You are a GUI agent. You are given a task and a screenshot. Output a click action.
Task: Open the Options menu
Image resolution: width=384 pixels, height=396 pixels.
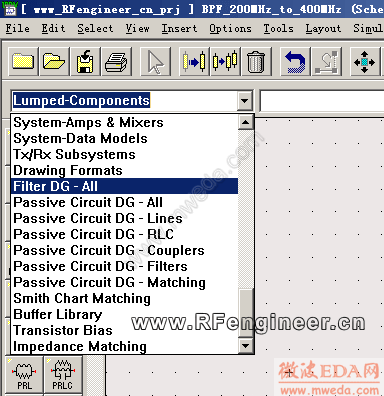(230, 29)
